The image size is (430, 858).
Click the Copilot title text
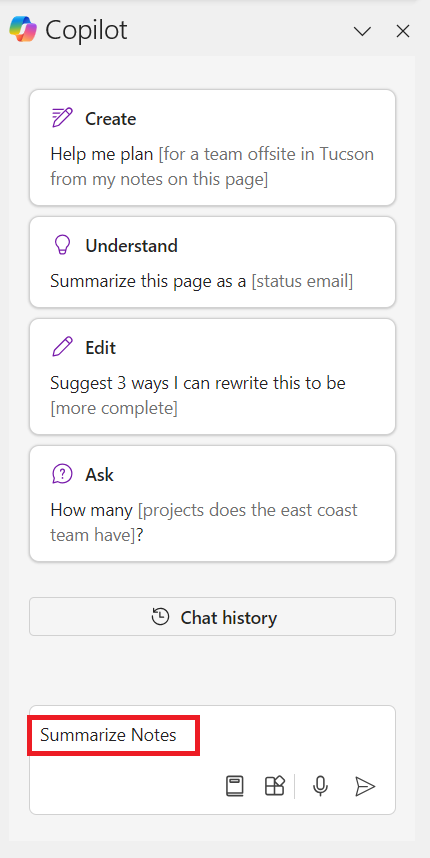coord(86,31)
